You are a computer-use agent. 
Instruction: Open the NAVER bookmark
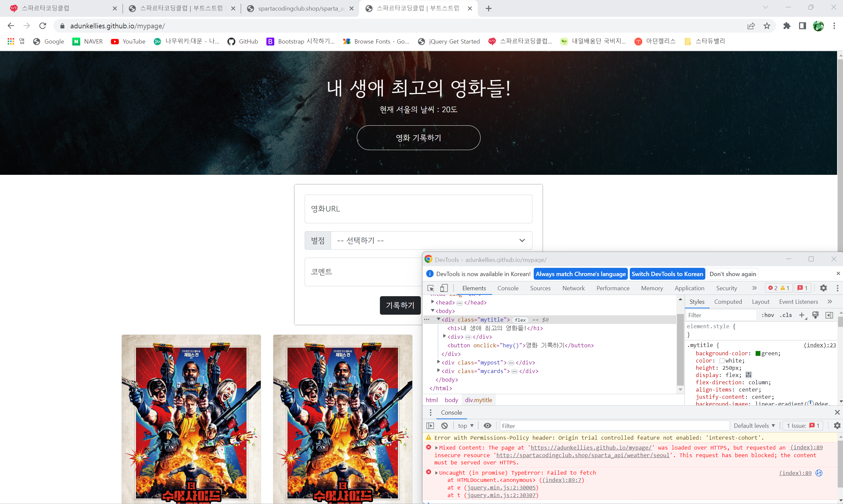point(88,42)
